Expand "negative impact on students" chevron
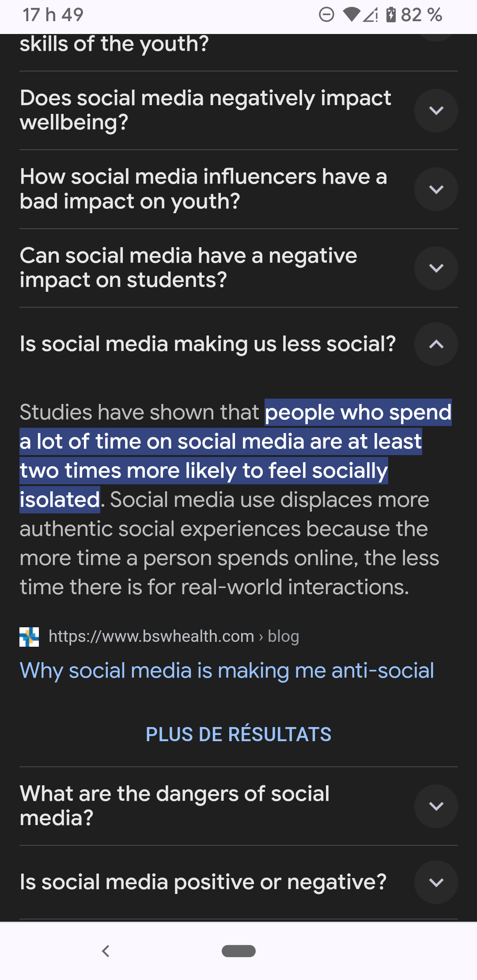 click(x=436, y=268)
